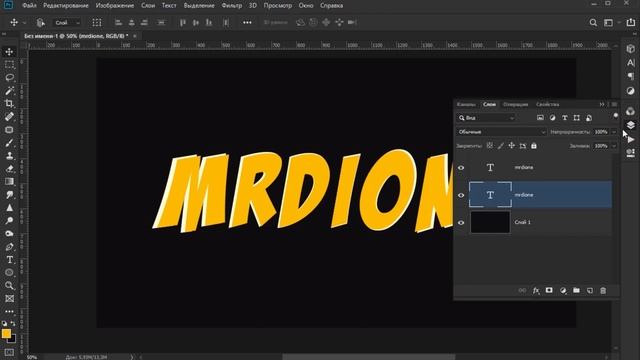Toggle lock position
640x360 pixels.
(511, 146)
